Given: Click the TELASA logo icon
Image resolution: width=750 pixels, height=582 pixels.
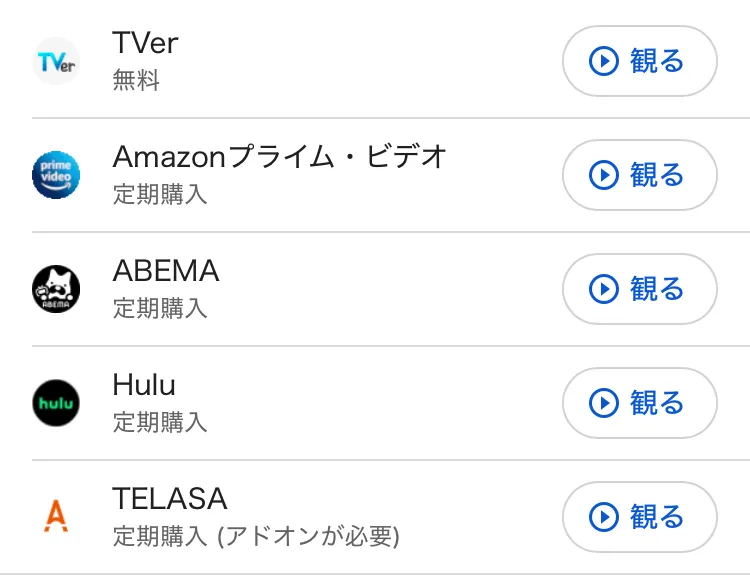Looking at the screenshot, I should pos(56,517).
